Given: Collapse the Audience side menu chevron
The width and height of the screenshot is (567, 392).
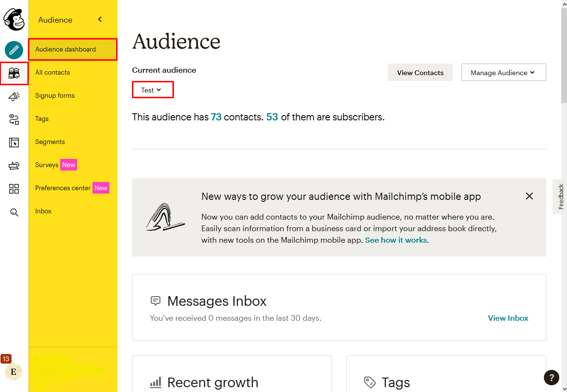Looking at the screenshot, I should [100, 20].
